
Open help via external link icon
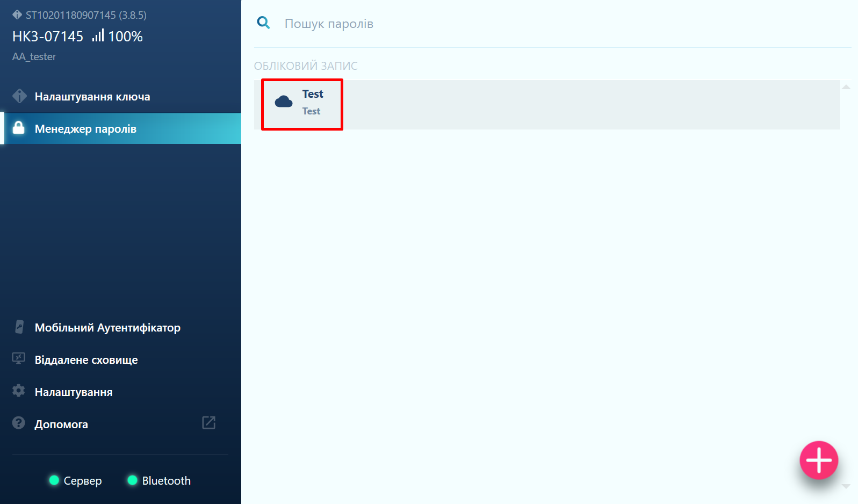[208, 423]
